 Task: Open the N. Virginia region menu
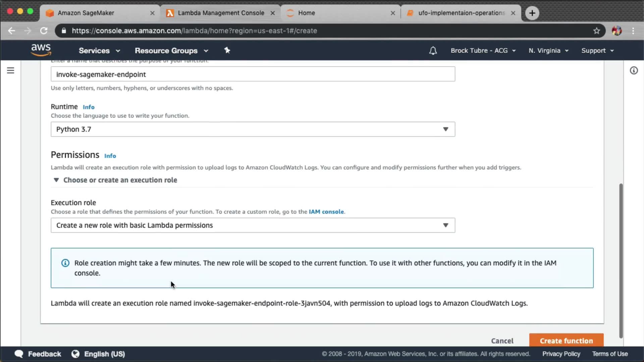pyautogui.click(x=548, y=51)
